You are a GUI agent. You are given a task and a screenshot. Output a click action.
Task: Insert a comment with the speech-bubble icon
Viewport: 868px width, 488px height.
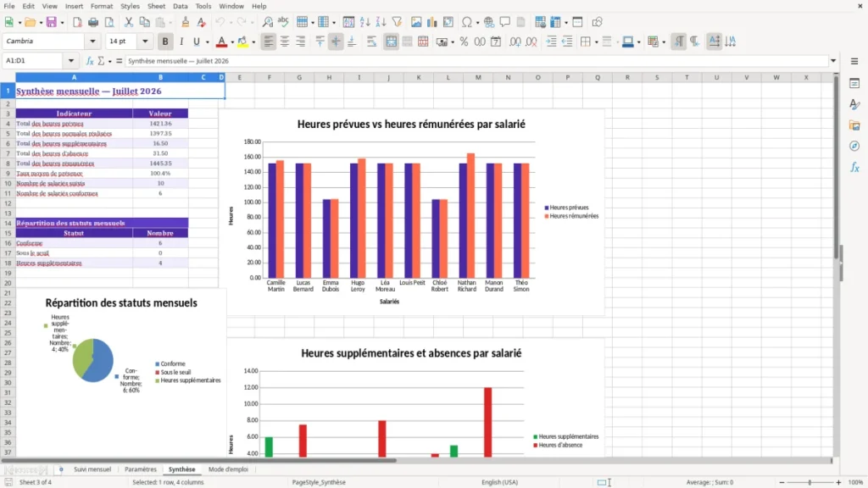505,22
